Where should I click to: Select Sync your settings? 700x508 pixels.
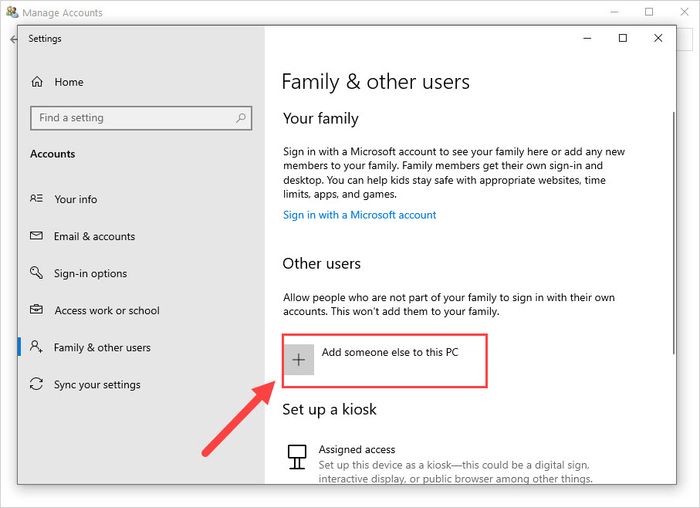pyautogui.click(x=97, y=384)
